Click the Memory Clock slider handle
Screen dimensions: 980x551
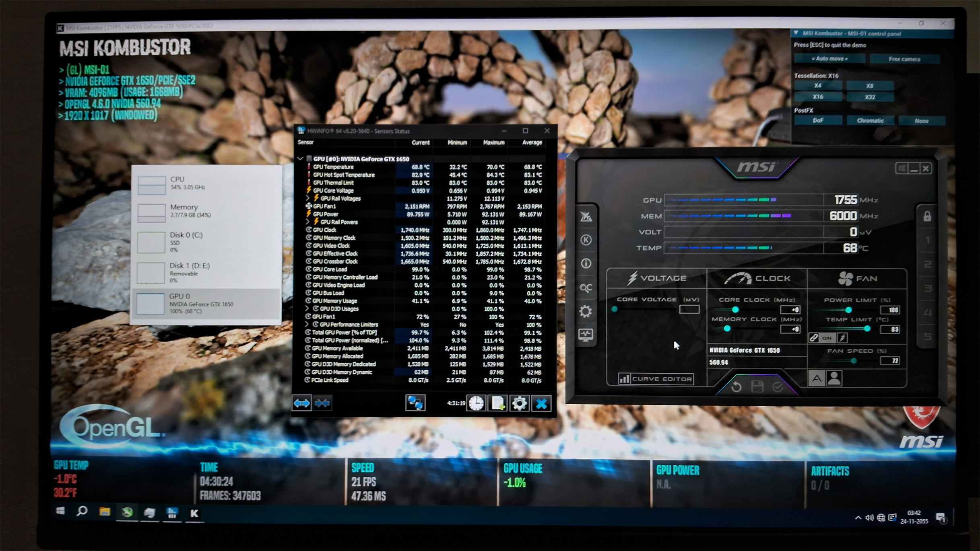[x=727, y=329]
